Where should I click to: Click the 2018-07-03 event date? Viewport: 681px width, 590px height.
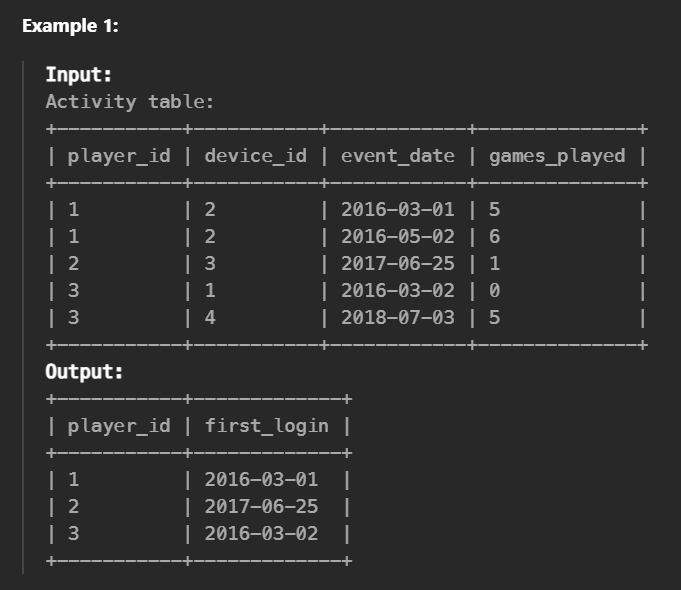point(398,318)
